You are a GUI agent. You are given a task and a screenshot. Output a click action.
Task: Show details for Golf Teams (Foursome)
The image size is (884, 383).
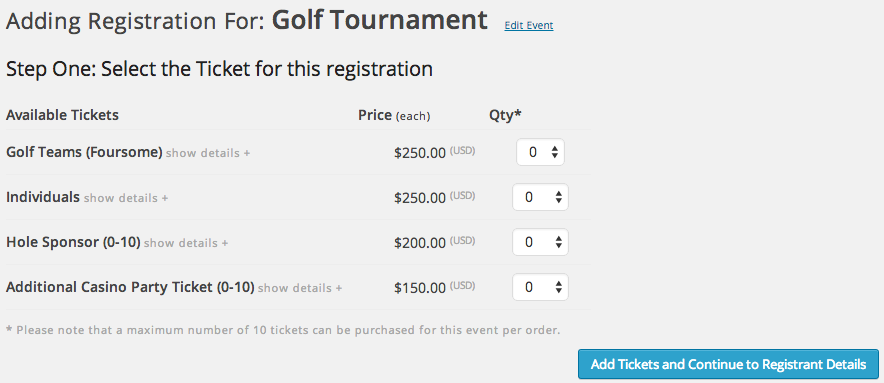[208, 153]
